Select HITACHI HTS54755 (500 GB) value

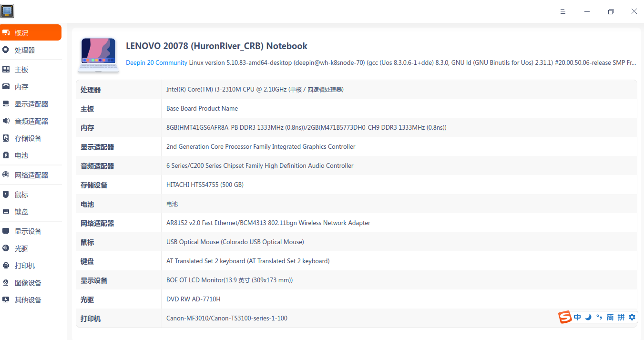click(205, 185)
